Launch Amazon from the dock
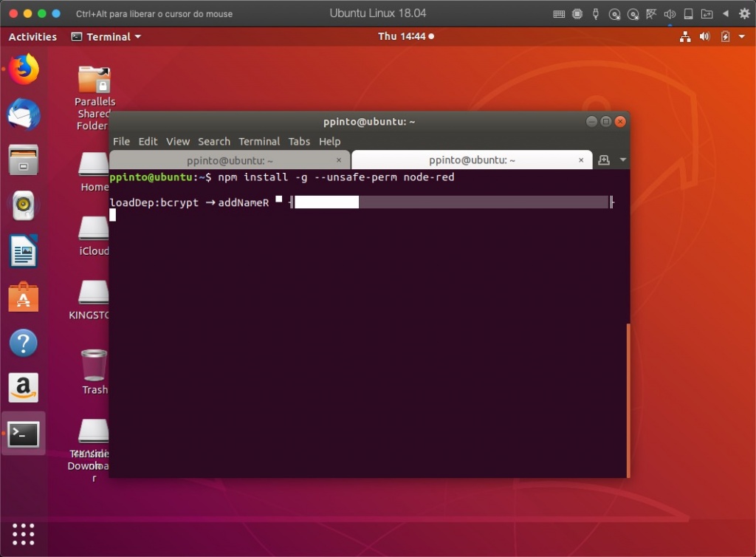The width and height of the screenshot is (756, 557). point(24,388)
